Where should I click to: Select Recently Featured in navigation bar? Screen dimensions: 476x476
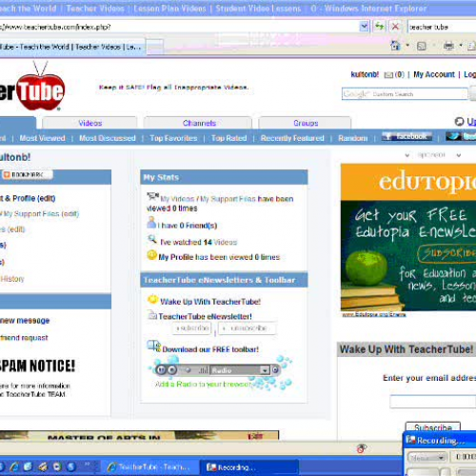pos(292,138)
